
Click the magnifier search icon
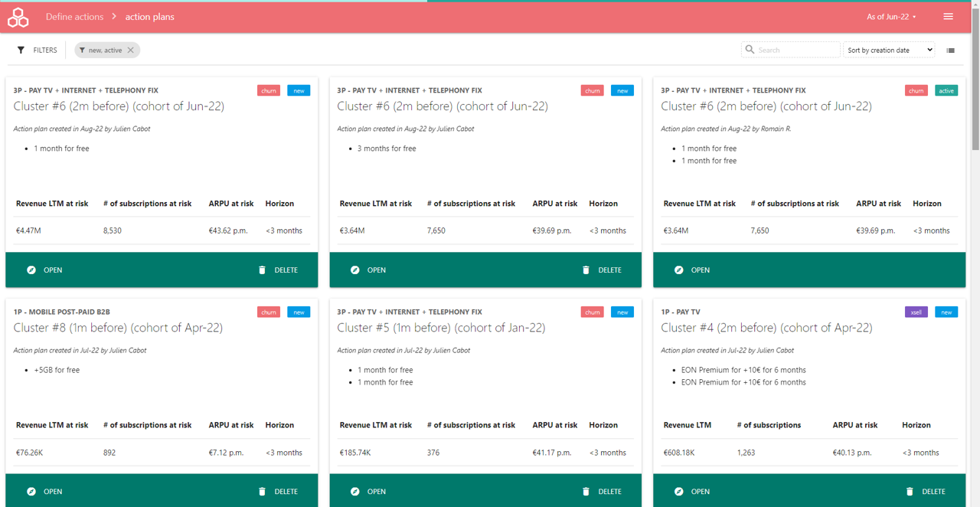click(x=750, y=50)
